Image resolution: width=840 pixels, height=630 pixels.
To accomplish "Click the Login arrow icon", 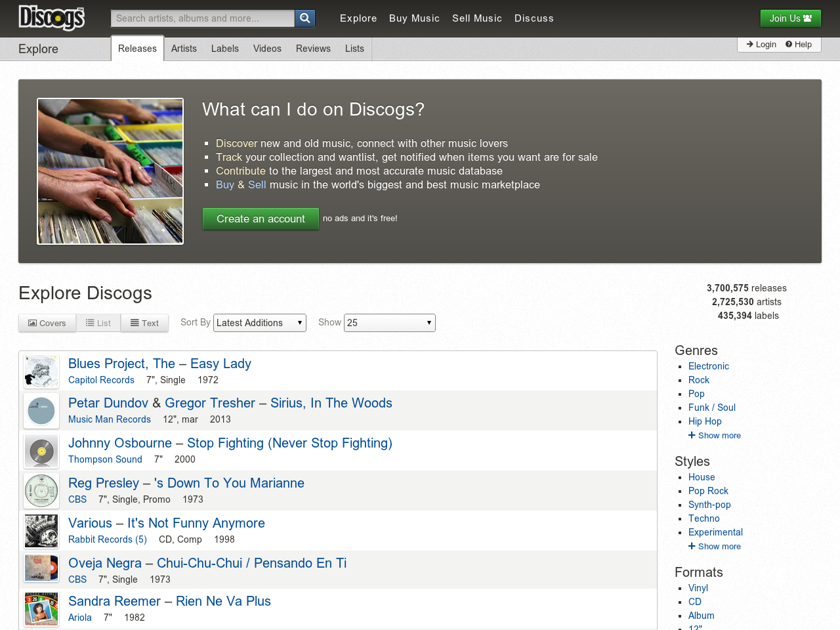I will [750, 45].
